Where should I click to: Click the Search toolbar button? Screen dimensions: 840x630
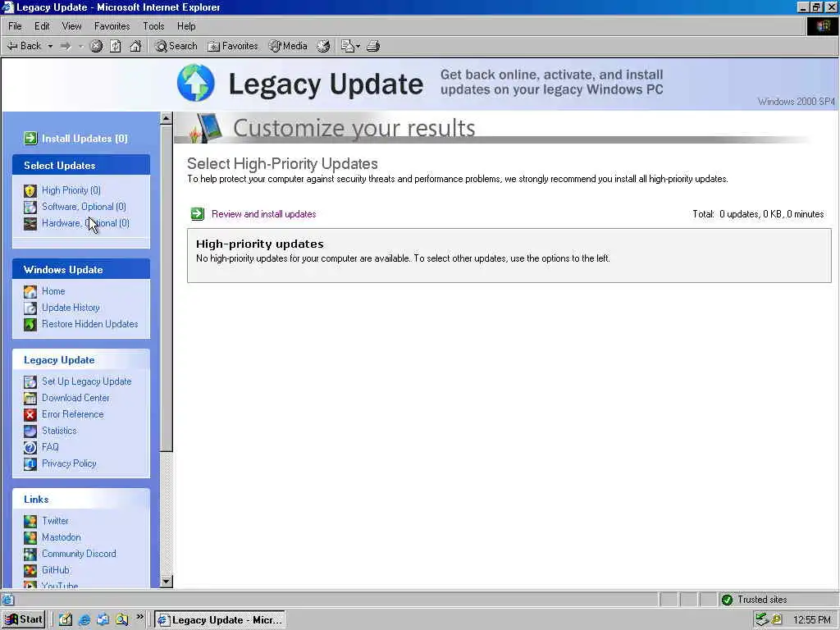click(x=176, y=46)
